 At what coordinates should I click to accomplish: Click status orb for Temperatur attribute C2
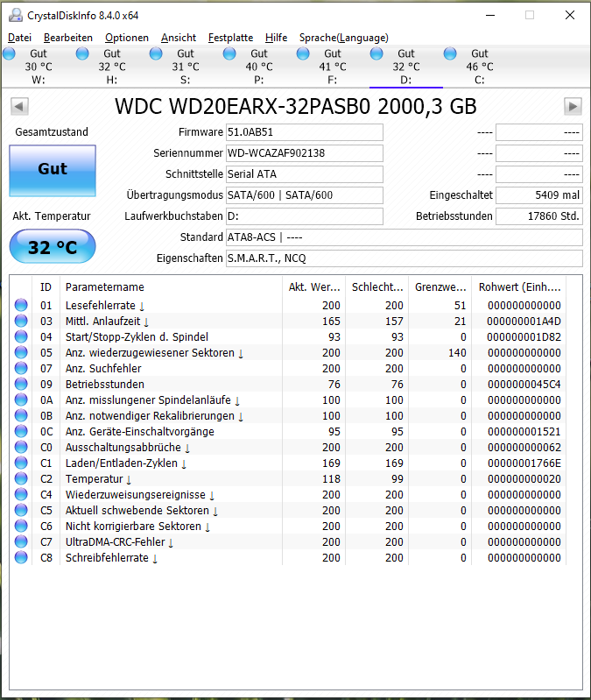pyautogui.click(x=21, y=478)
